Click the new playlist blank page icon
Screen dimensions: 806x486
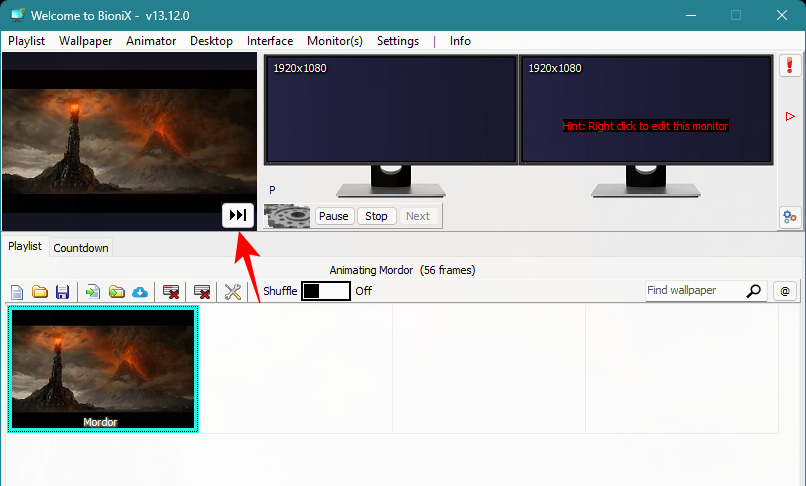click(17, 292)
